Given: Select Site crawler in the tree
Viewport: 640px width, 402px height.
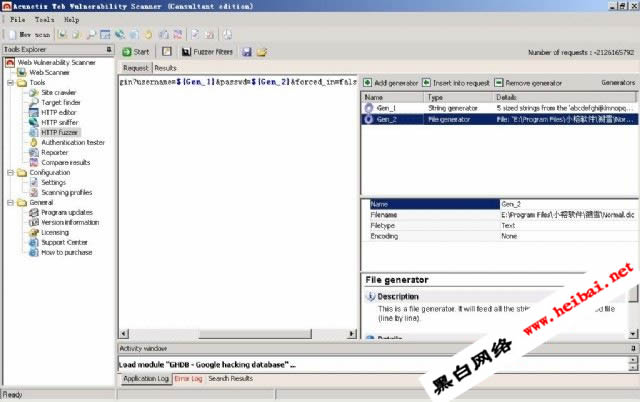Looking at the screenshot, I should 58,93.
